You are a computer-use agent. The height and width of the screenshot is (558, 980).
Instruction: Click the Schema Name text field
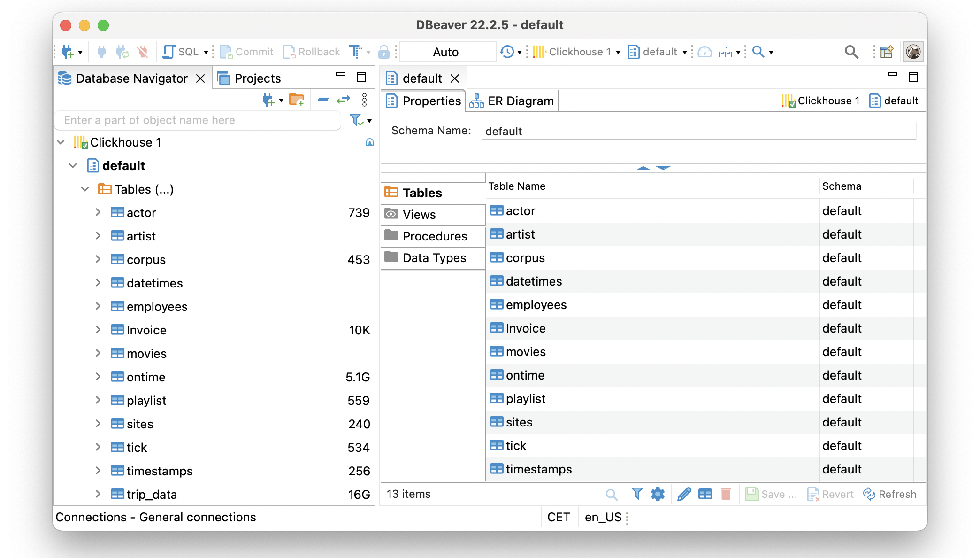(x=699, y=131)
